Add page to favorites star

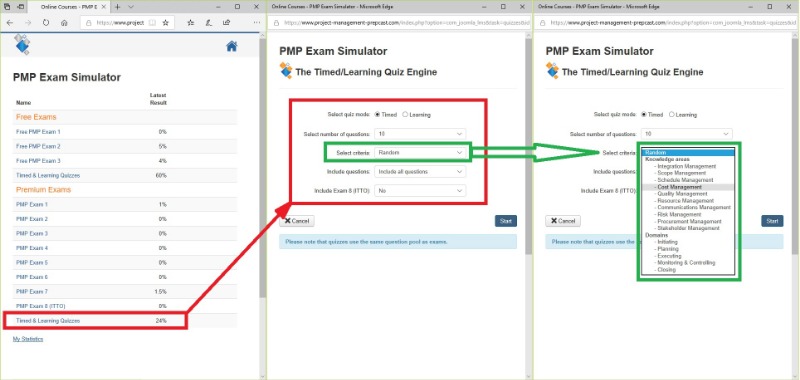click(x=166, y=23)
